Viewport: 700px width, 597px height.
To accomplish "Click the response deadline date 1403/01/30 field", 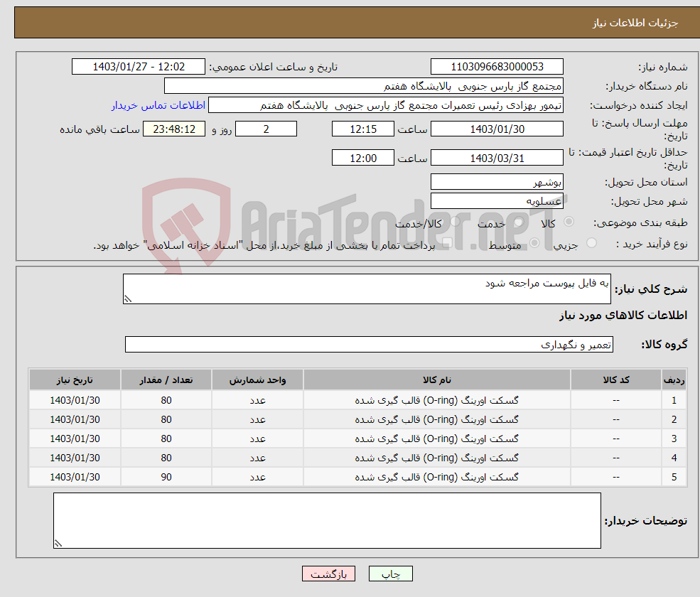I will pos(497,129).
